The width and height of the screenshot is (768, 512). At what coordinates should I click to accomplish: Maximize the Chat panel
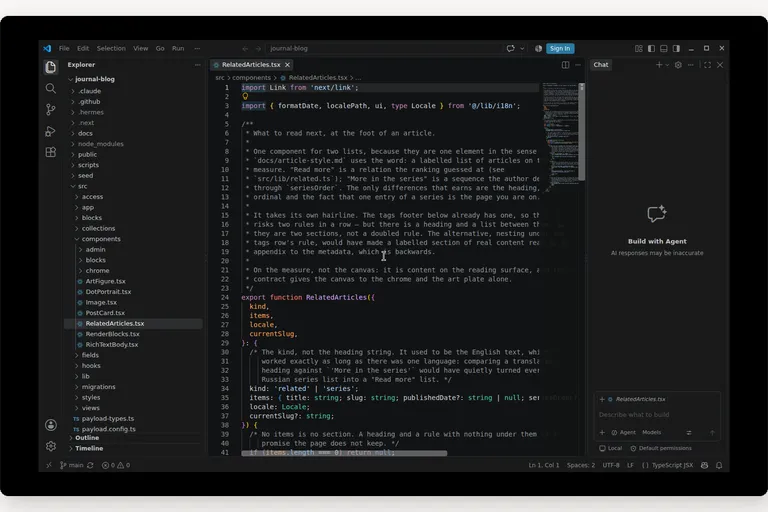(x=707, y=65)
